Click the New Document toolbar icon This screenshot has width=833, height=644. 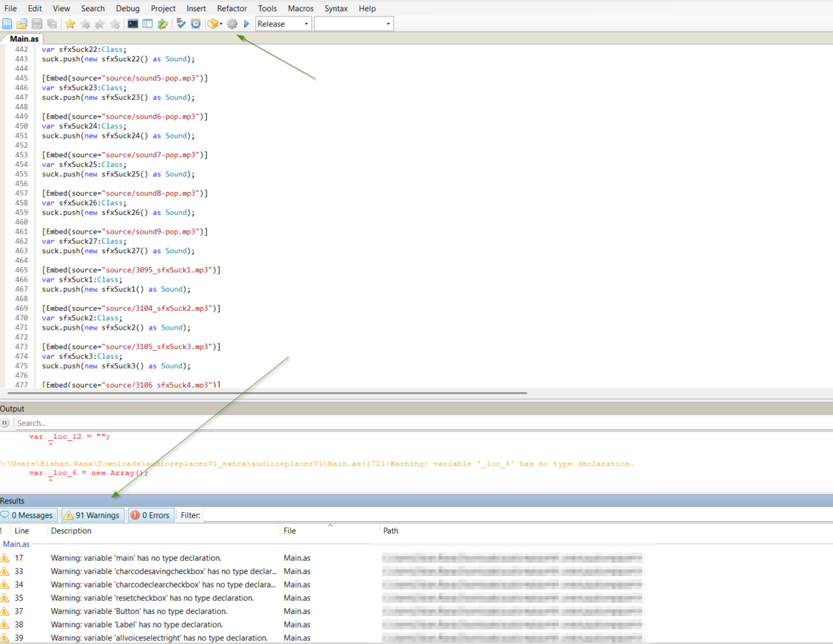7,24
